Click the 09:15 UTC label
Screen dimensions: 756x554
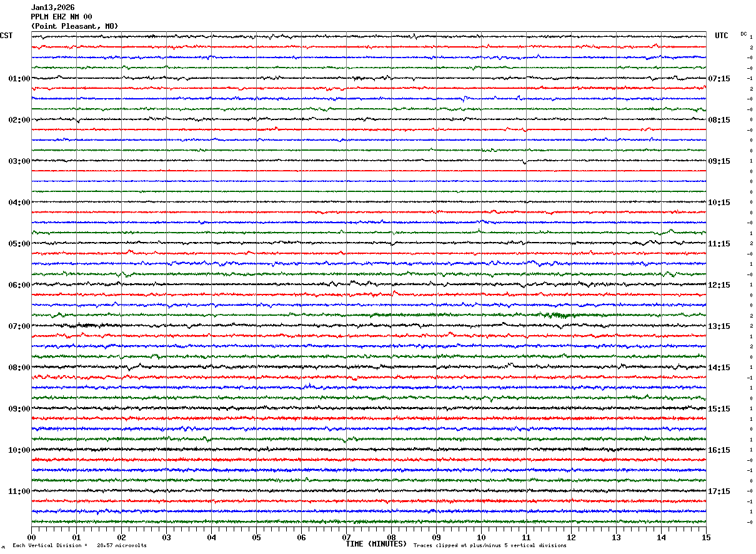(719, 161)
